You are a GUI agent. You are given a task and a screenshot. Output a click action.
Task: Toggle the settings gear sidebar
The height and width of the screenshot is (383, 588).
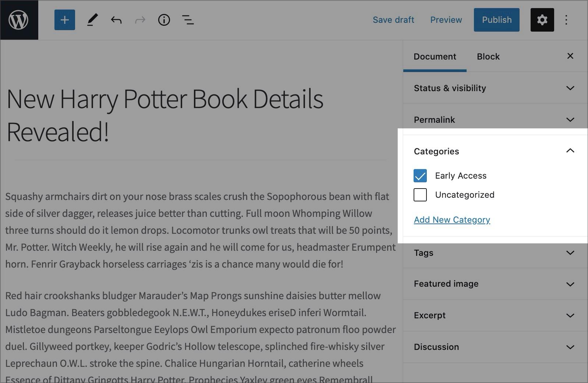coord(542,20)
